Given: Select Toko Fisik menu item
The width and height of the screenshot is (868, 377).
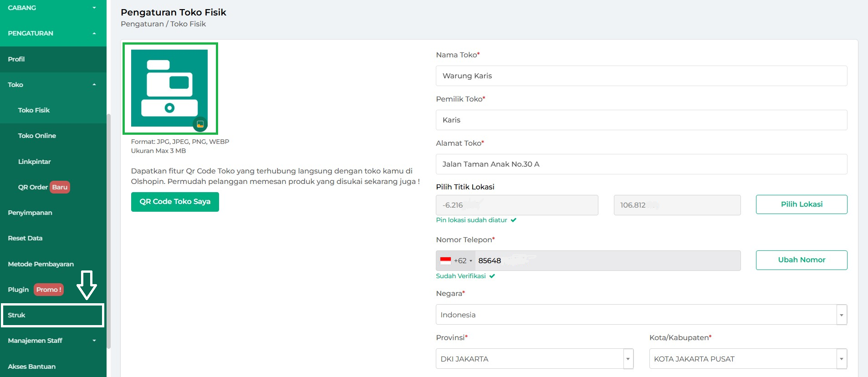Looking at the screenshot, I should [x=53, y=110].
